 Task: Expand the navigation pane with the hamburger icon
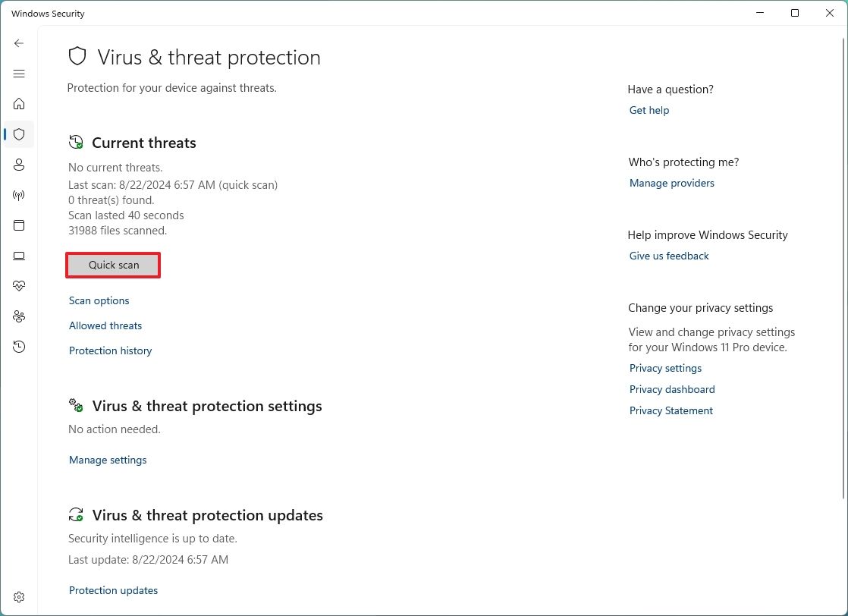coord(19,74)
